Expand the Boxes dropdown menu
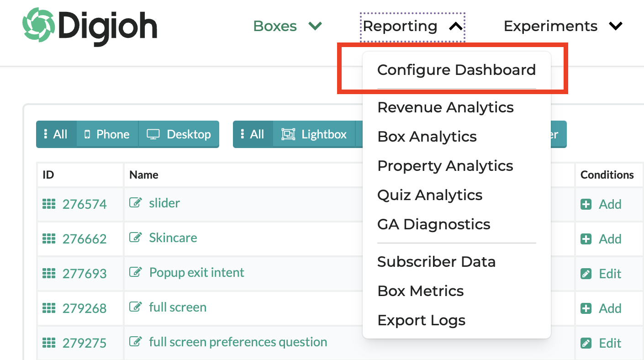644x360 pixels. tap(288, 26)
